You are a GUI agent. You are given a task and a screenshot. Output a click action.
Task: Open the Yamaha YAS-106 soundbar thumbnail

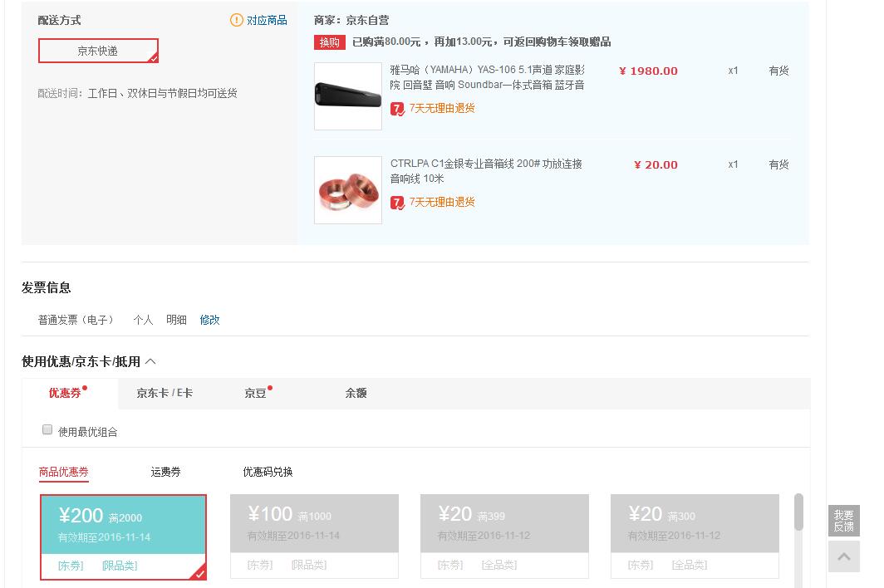tap(347, 96)
